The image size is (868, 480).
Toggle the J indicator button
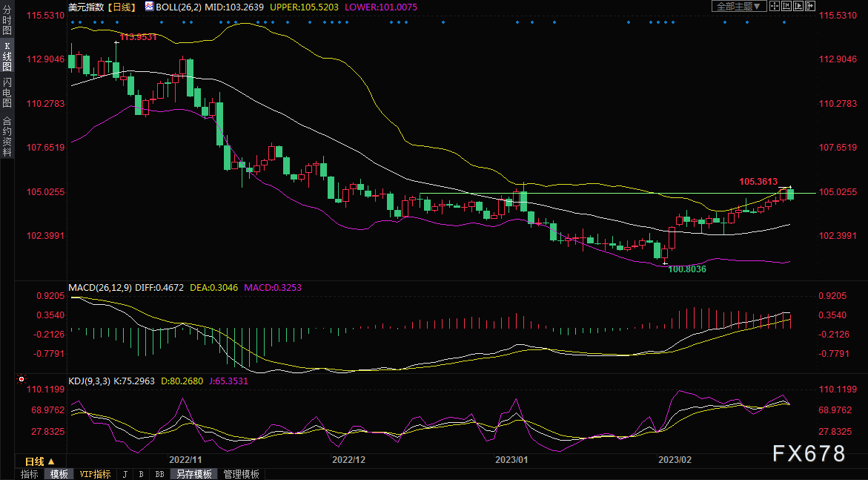125,474
